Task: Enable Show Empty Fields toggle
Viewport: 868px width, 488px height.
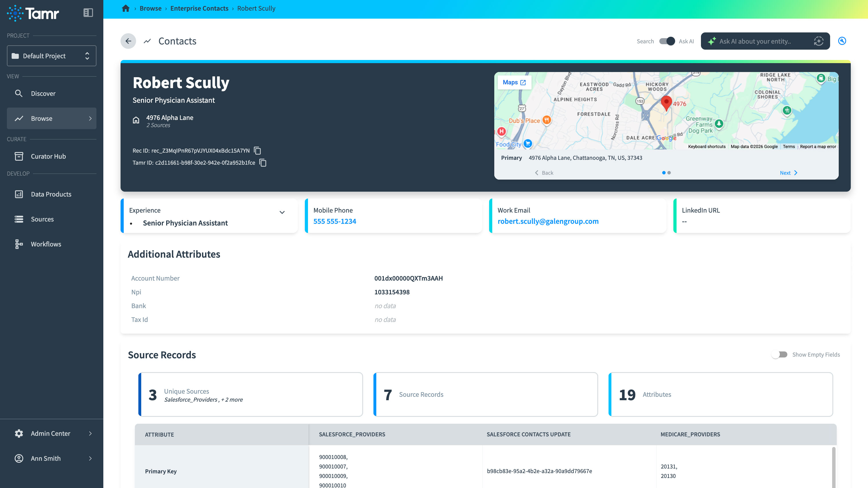Action: coord(779,355)
